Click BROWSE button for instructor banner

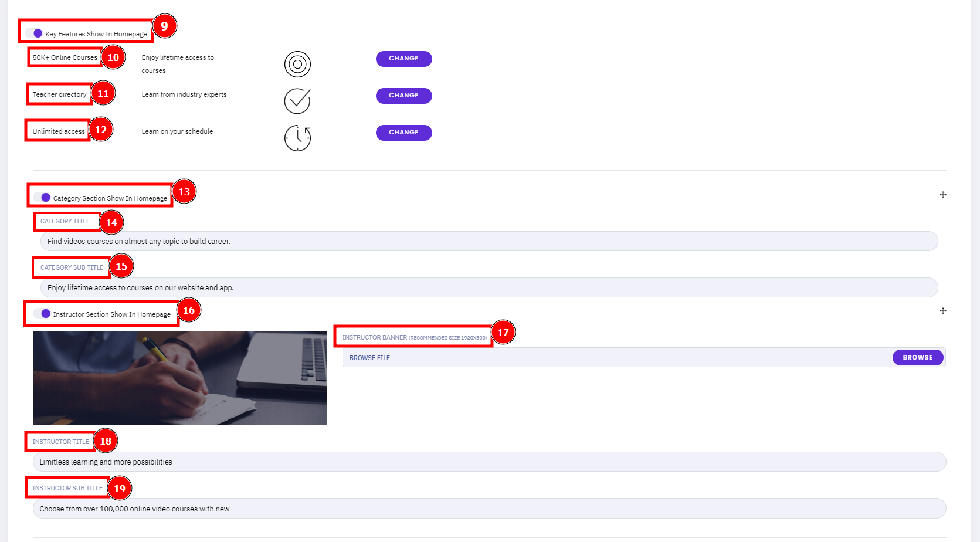[x=918, y=357]
